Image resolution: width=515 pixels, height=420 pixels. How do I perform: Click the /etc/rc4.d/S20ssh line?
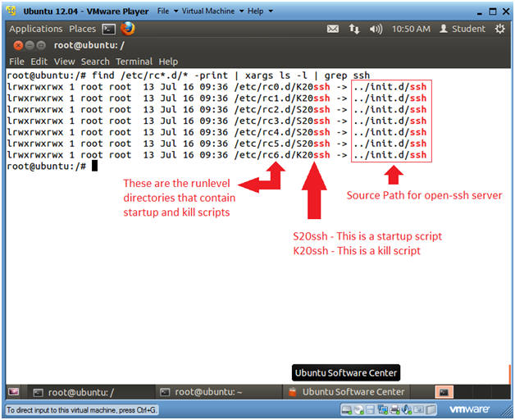point(216,132)
